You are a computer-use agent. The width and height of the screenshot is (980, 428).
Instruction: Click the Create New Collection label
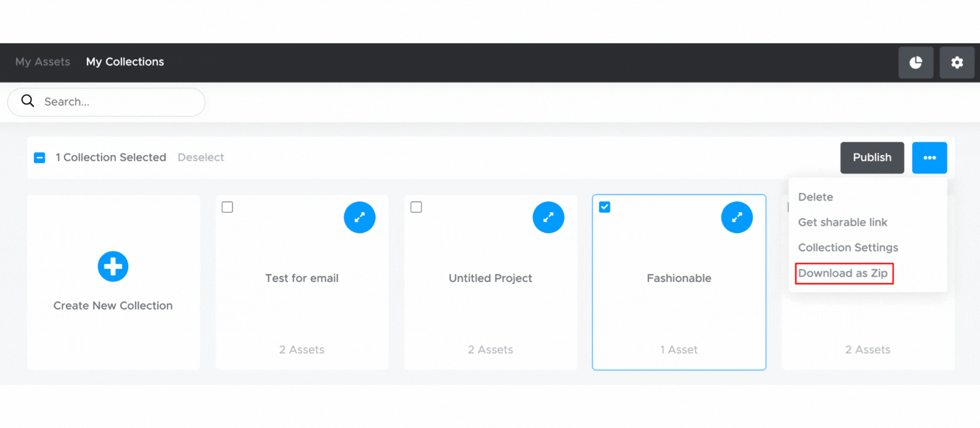[x=113, y=305]
